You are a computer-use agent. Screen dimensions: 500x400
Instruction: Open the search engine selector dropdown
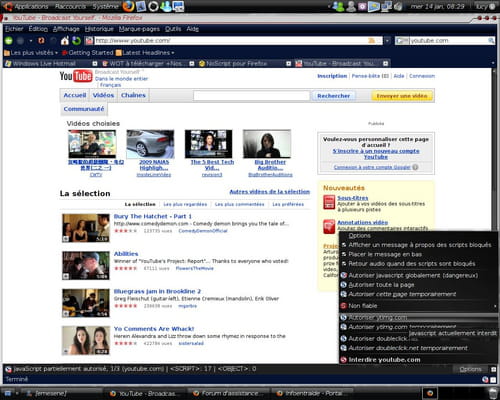tap(402, 41)
